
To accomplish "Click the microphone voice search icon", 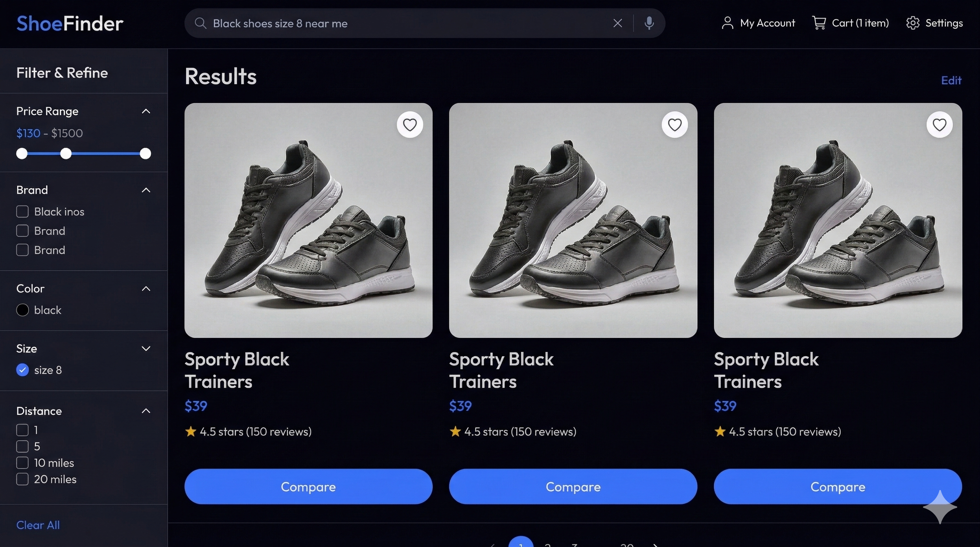I will tap(649, 23).
